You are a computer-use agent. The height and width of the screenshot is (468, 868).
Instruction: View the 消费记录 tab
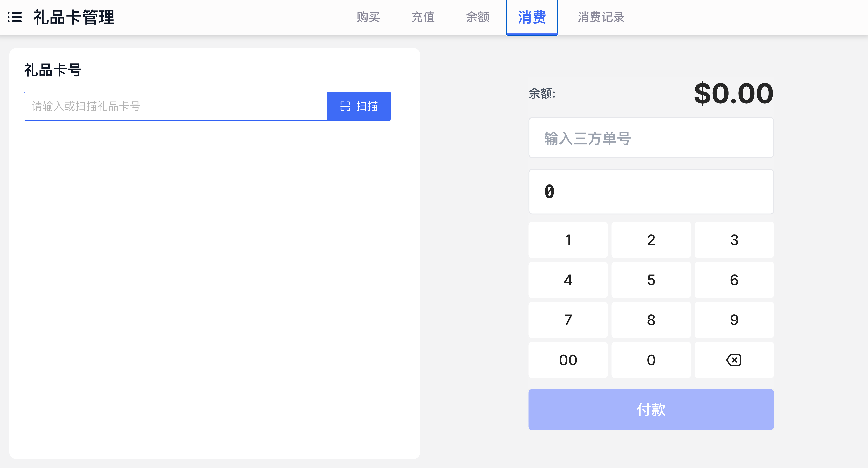pos(601,17)
